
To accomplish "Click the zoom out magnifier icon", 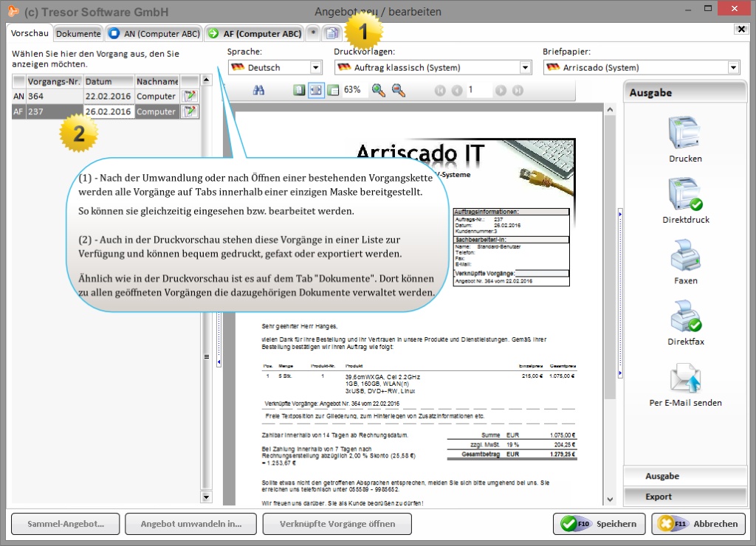I will [398, 90].
